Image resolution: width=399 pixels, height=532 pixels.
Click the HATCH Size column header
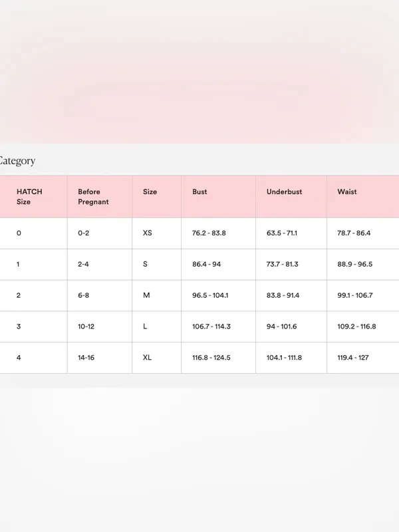[29, 196]
